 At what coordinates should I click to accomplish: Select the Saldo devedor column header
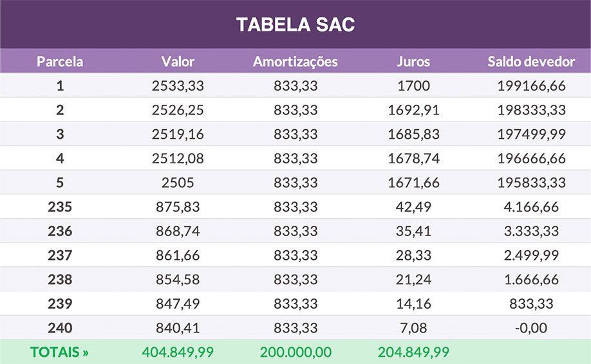click(531, 62)
